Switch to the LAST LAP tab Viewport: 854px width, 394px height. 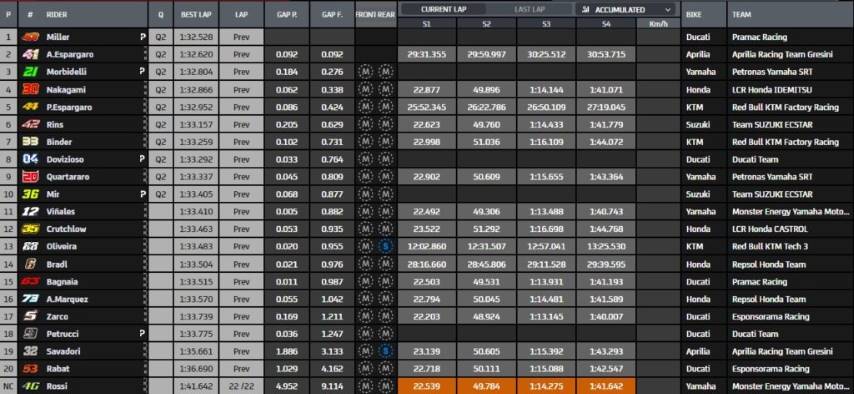(x=529, y=10)
